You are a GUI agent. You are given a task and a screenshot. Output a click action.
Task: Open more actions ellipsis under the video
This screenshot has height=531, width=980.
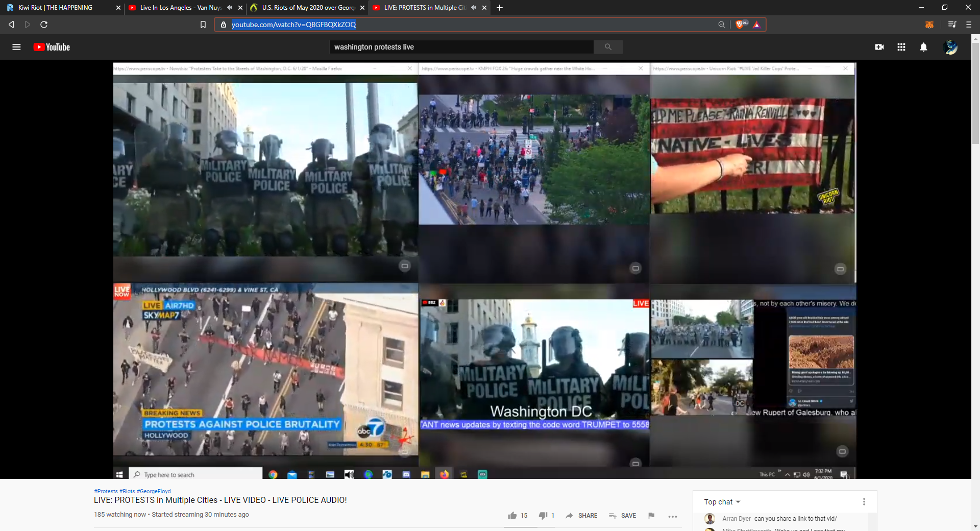click(x=673, y=516)
